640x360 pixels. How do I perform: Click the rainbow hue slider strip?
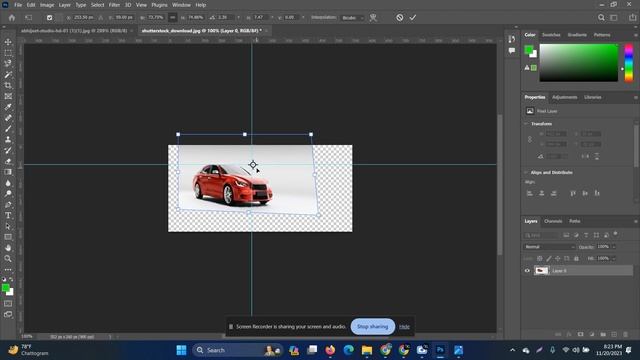tap(629, 62)
